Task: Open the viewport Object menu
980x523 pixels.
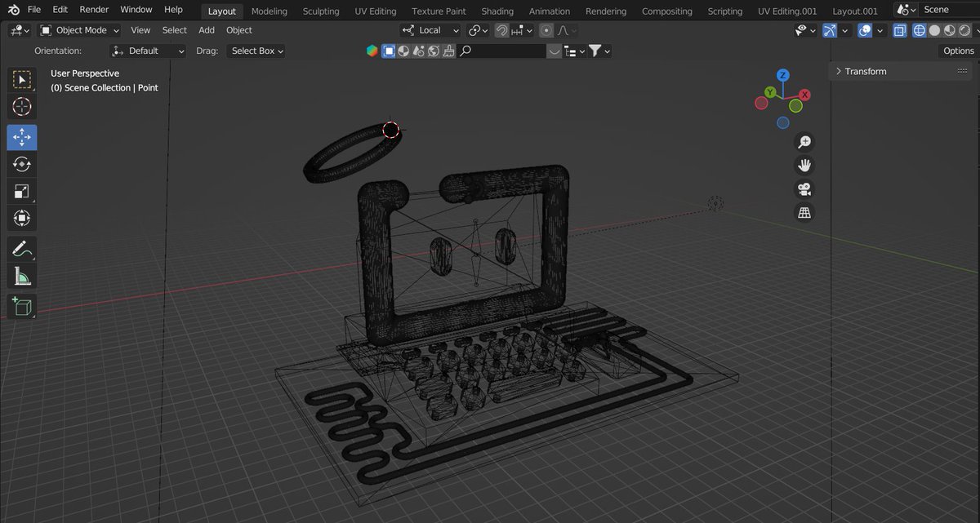Action: [x=239, y=30]
